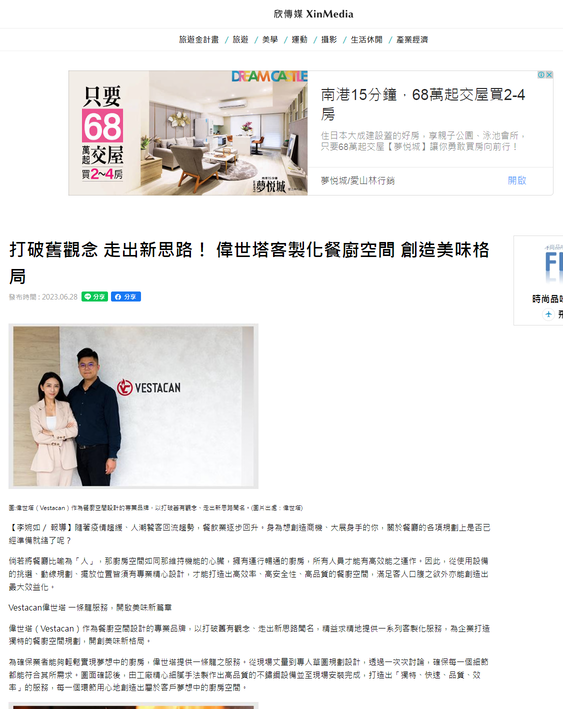Select the 運動 navigation item
Screen dimensions: 563x709
pyautogui.click(x=299, y=40)
